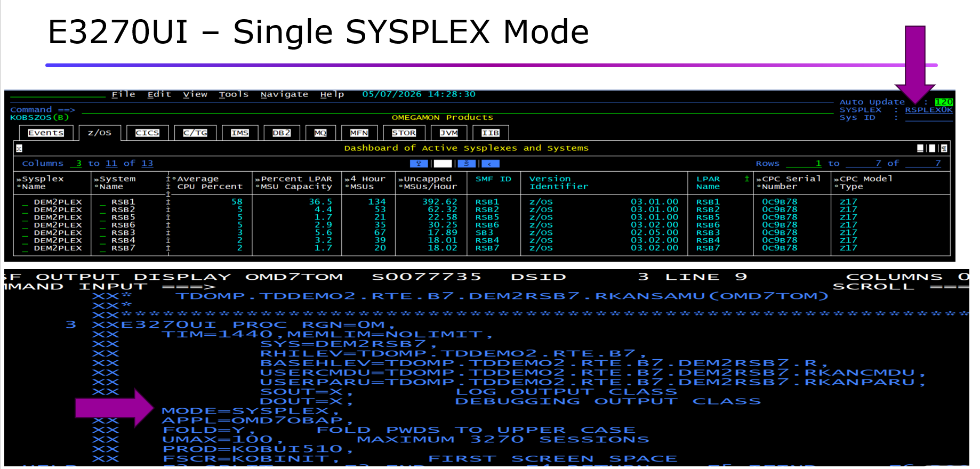Screen dimensions: 980x469
Task: Click the selection field before system RSB3
Action: 102,233
